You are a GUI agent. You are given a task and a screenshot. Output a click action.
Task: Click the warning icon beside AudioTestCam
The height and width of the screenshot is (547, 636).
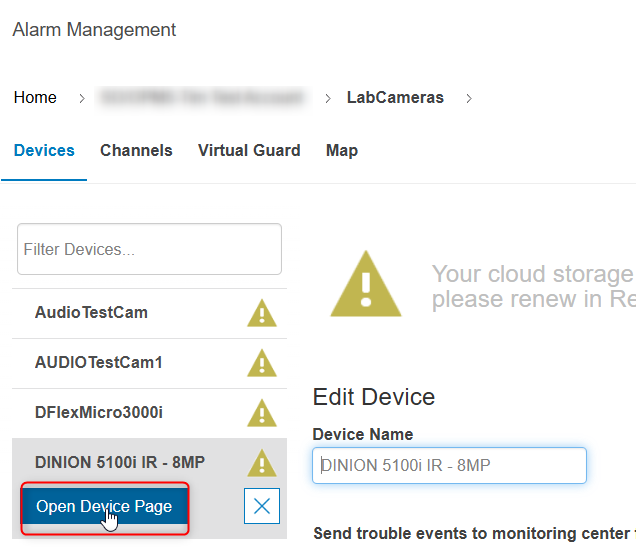tap(261, 314)
